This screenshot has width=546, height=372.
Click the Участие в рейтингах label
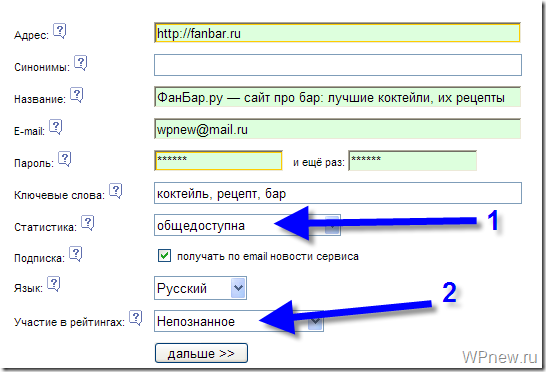69,323
